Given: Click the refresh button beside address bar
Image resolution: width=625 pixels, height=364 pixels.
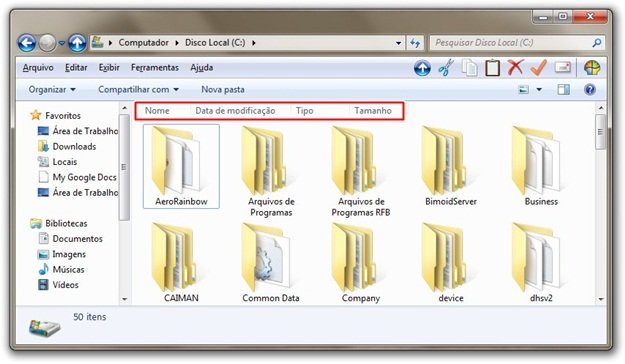Looking at the screenshot, I should tap(415, 43).
